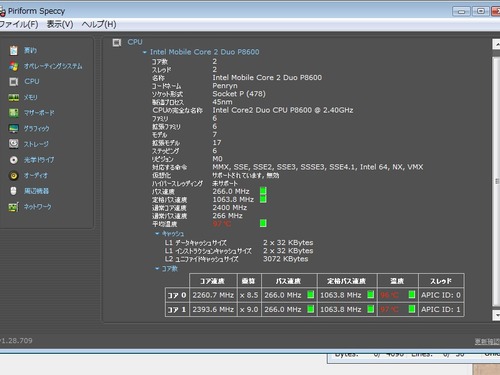The image size is (500, 375).
Task: Select the Graphics monitor icon
Action: pyautogui.click(x=14, y=128)
